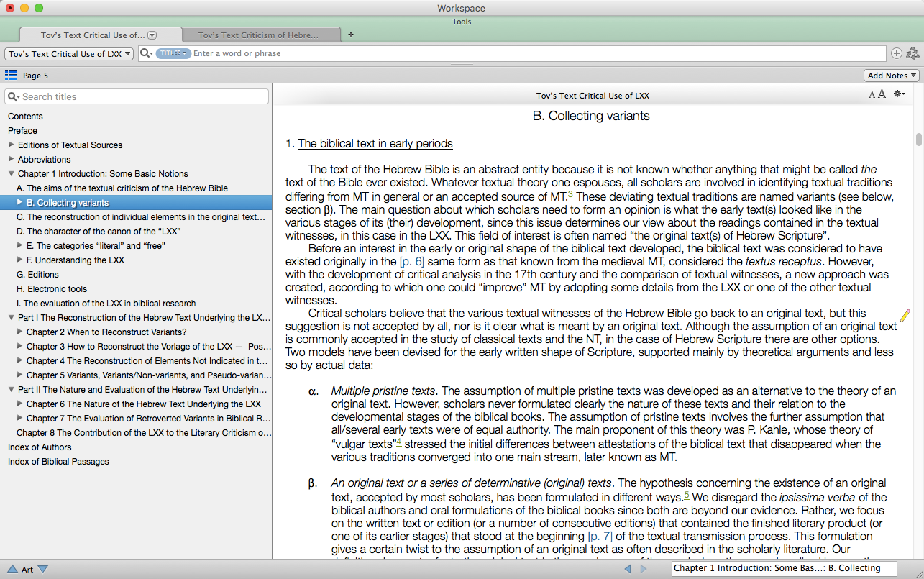Expand Chapter 4 Reconstruction of Elements Not Indicated

coord(20,360)
